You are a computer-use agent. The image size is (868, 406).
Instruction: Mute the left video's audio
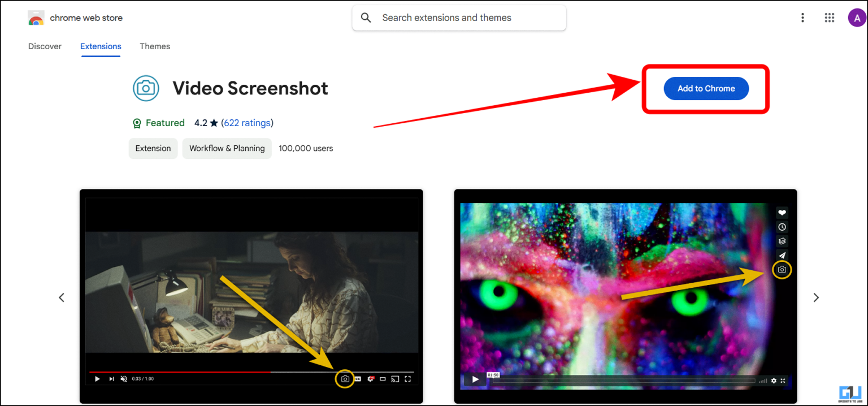tap(124, 378)
